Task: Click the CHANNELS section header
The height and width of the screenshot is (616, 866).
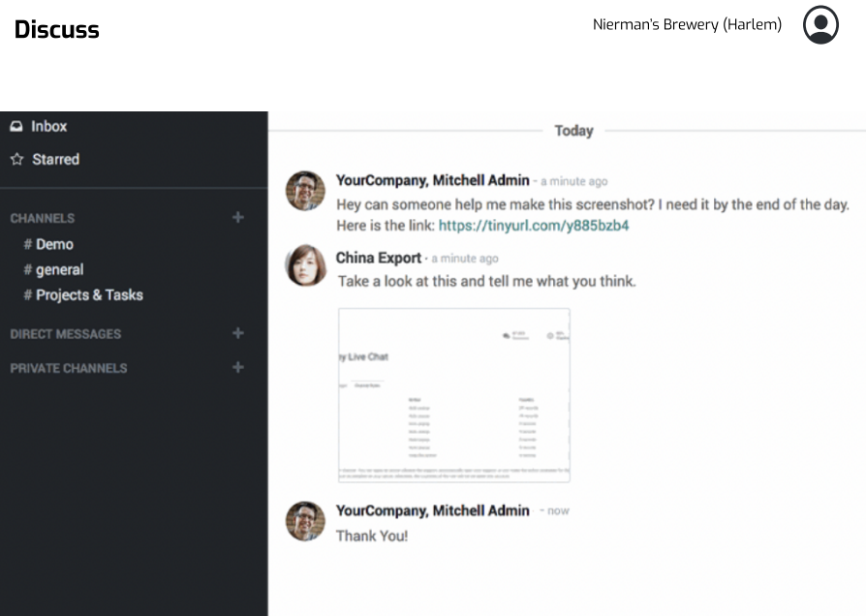Action: coord(43,218)
